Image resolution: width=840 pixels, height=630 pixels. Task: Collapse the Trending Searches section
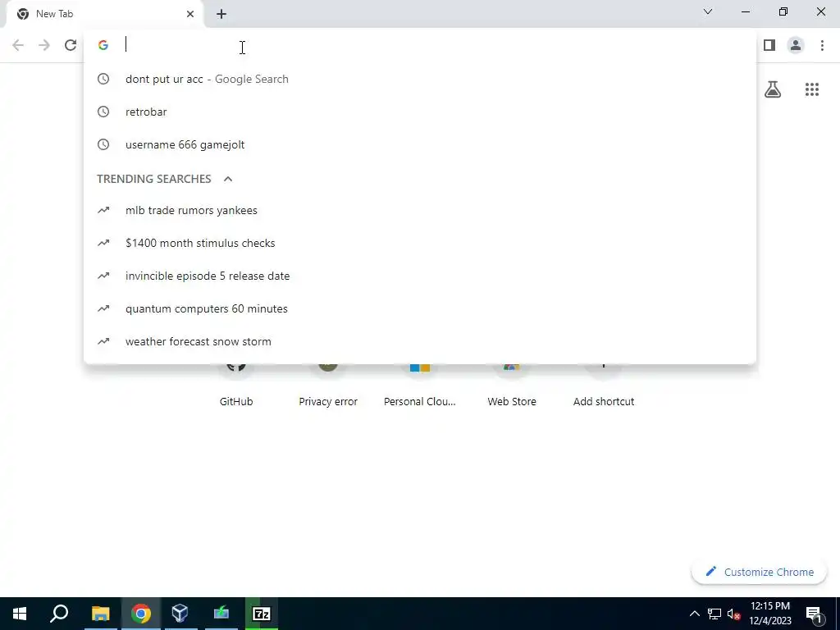pyautogui.click(x=228, y=179)
